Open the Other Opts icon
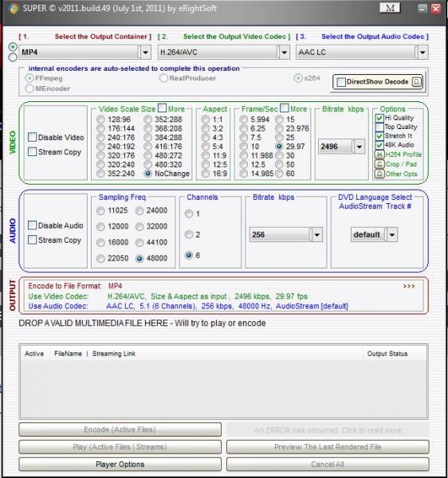 (x=379, y=174)
